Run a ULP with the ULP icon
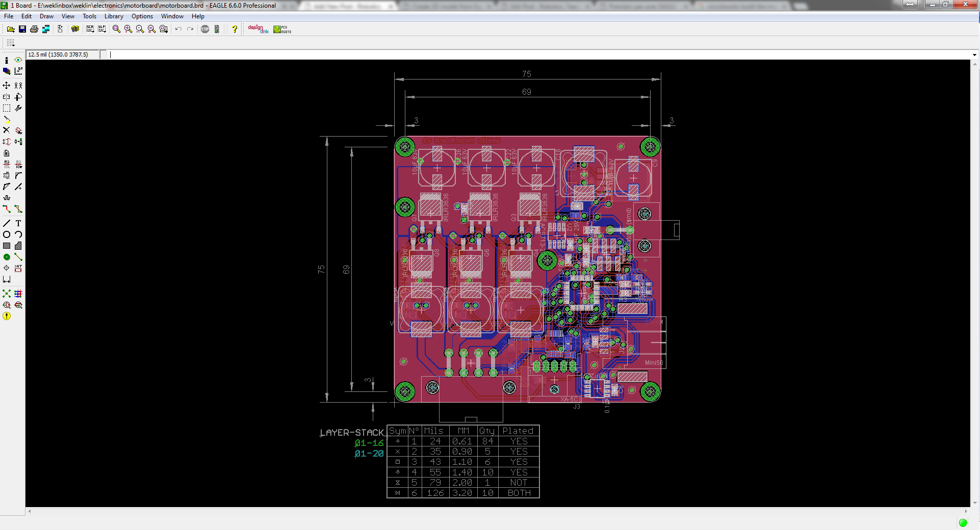Viewport: 980px width, 530px height. point(102,29)
